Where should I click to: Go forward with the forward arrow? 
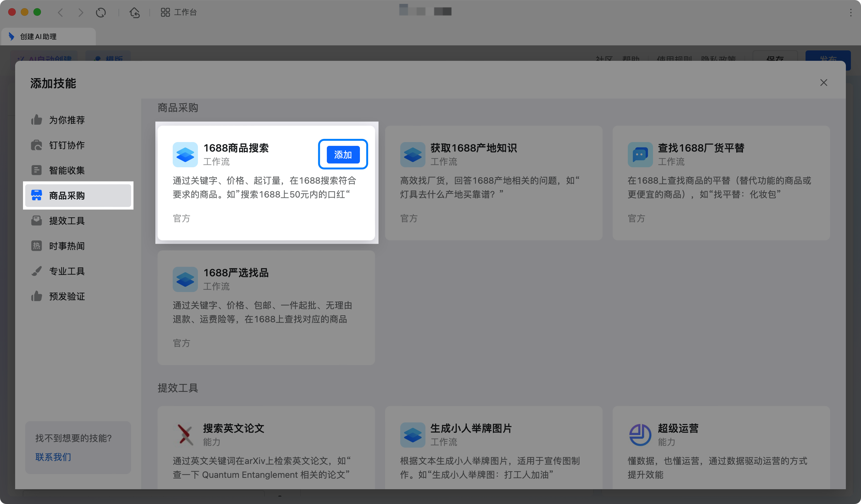tap(81, 13)
